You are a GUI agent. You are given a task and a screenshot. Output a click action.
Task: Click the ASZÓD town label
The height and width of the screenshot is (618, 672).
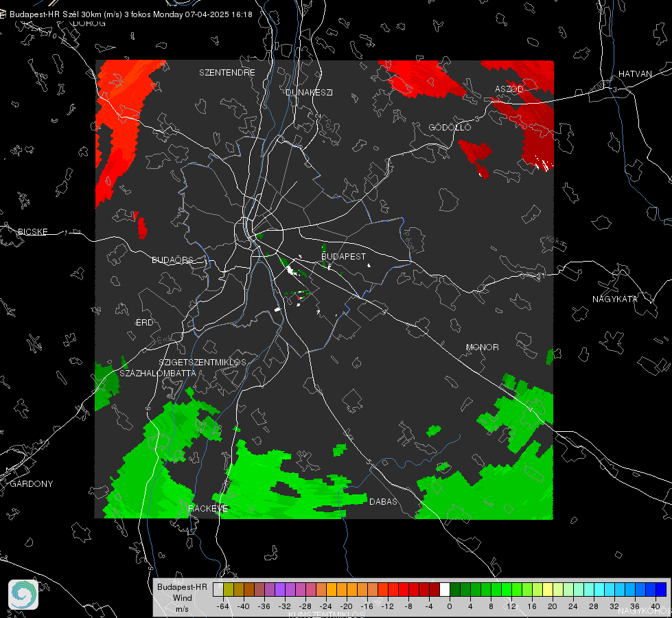(509, 89)
